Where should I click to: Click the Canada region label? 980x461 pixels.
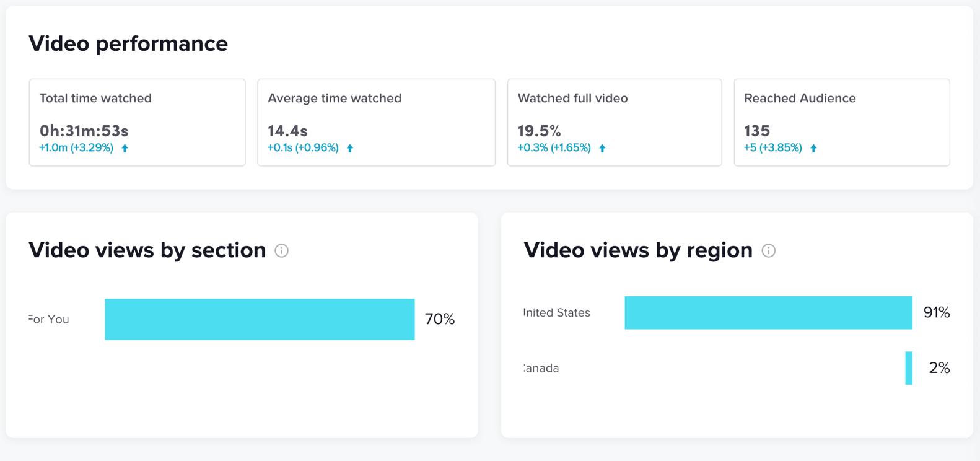[x=541, y=368]
